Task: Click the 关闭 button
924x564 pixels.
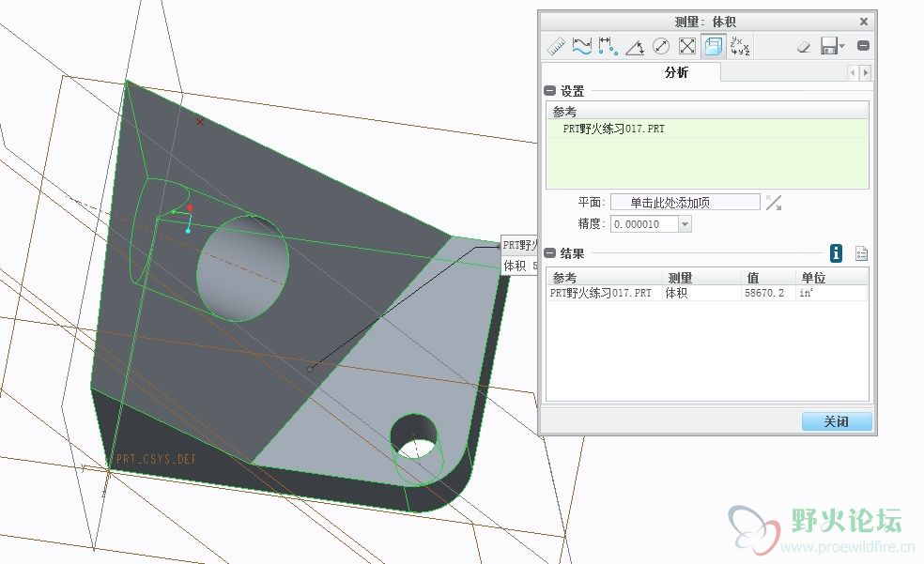Action: point(837,421)
